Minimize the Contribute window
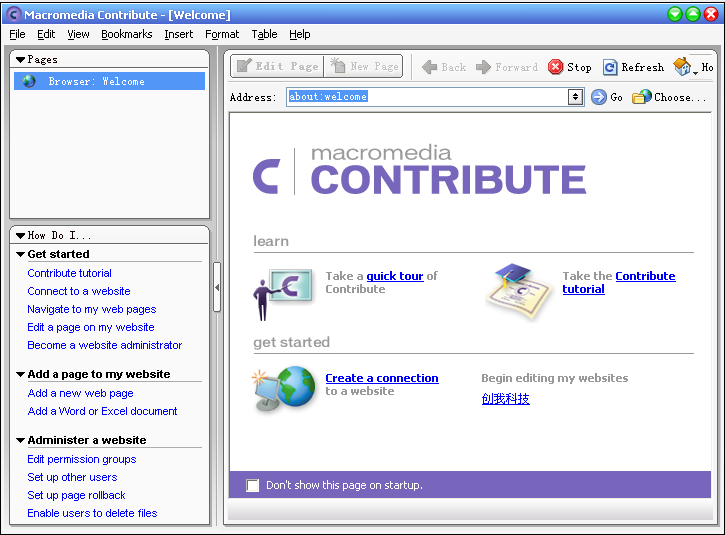This screenshot has height=535, width=725. click(675, 14)
